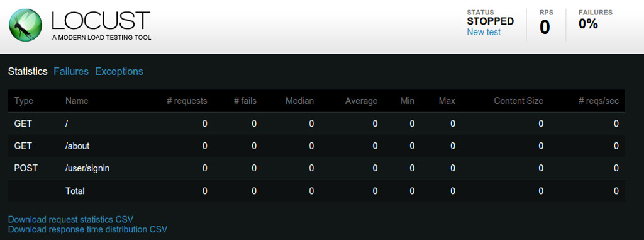Sort by # reqs/sec column header
Image resolution: width=644 pixels, height=240 pixels.
click(599, 101)
